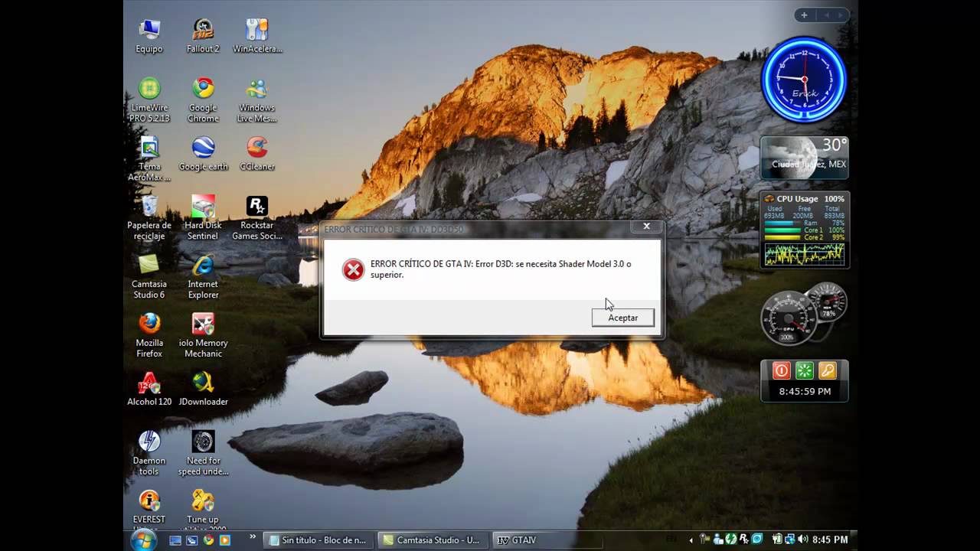The width and height of the screenshot is (980, 551).
Task: Select CCleaner desktop shortcut
Action: [257, 154]
